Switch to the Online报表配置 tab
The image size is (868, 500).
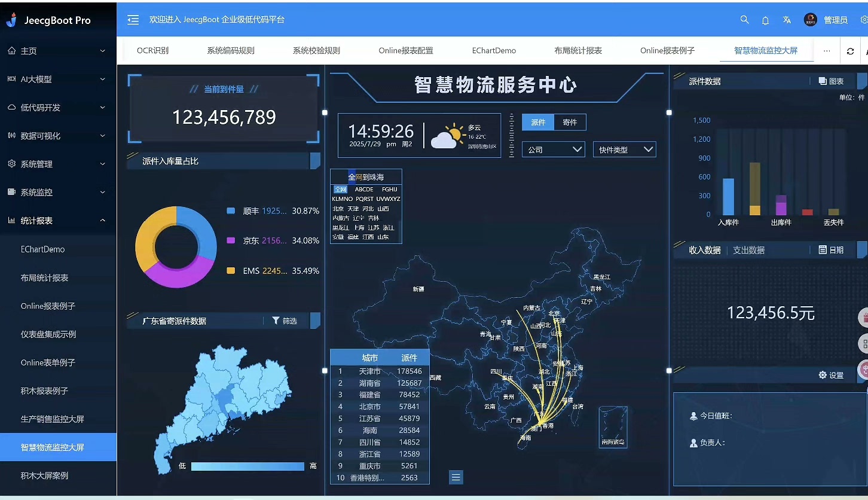406,51
